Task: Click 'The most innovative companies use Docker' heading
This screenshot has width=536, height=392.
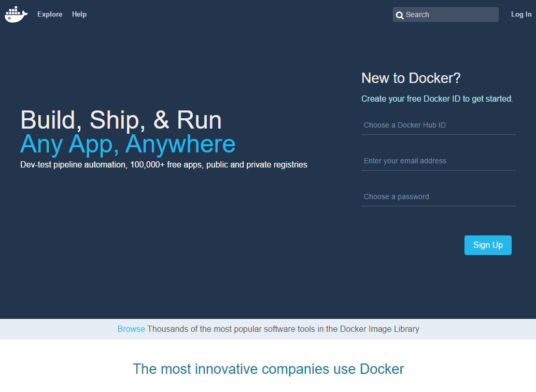Action: 269,369
